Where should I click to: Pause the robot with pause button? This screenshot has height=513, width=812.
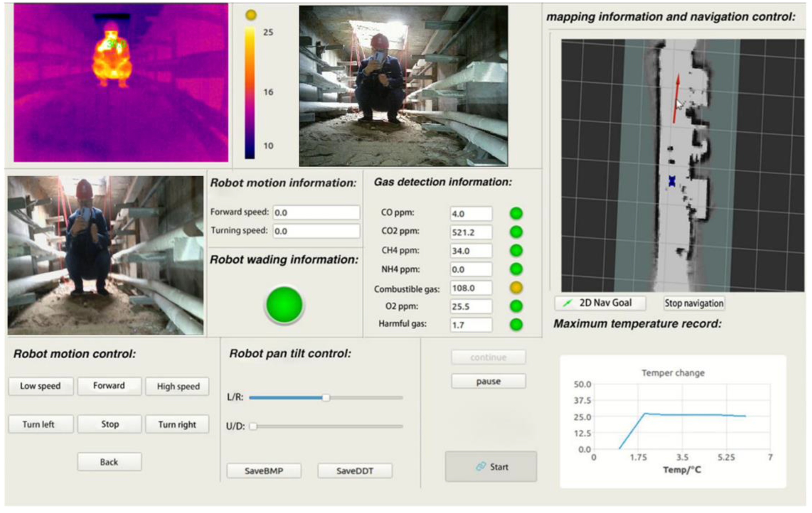click(x=488, y=381)
